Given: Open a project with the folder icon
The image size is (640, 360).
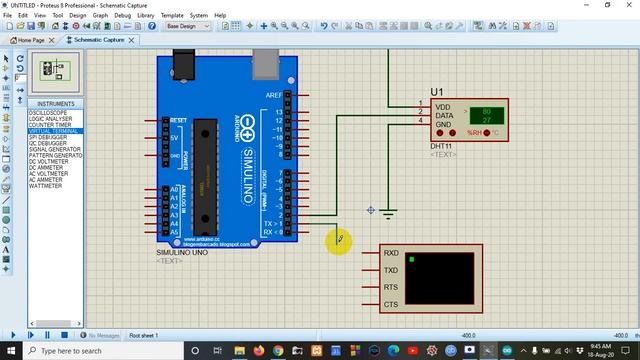Looking at the screenshot, I should 20,26.
